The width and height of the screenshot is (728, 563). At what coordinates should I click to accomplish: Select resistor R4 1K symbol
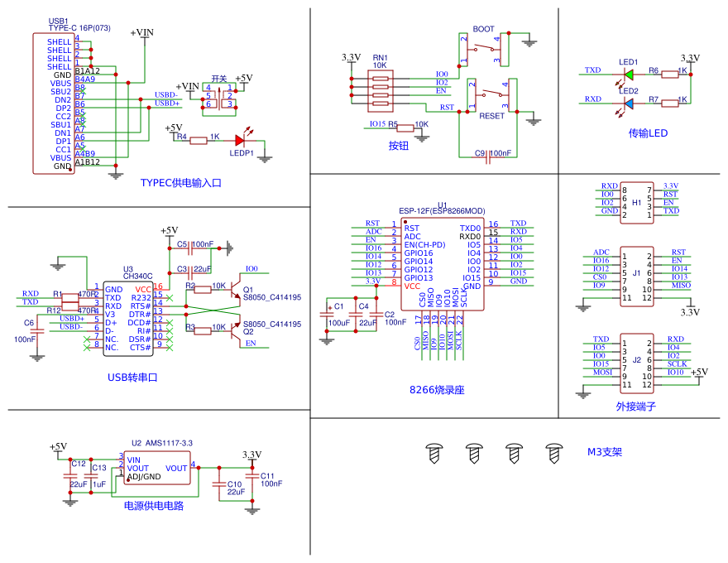(x=199, y=140)
